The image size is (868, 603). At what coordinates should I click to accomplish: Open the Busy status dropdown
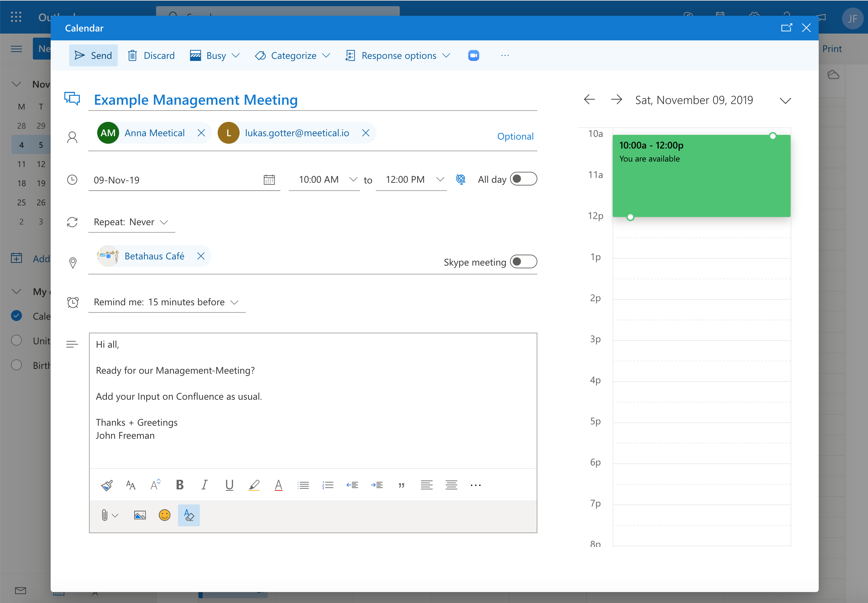(215, 55)
